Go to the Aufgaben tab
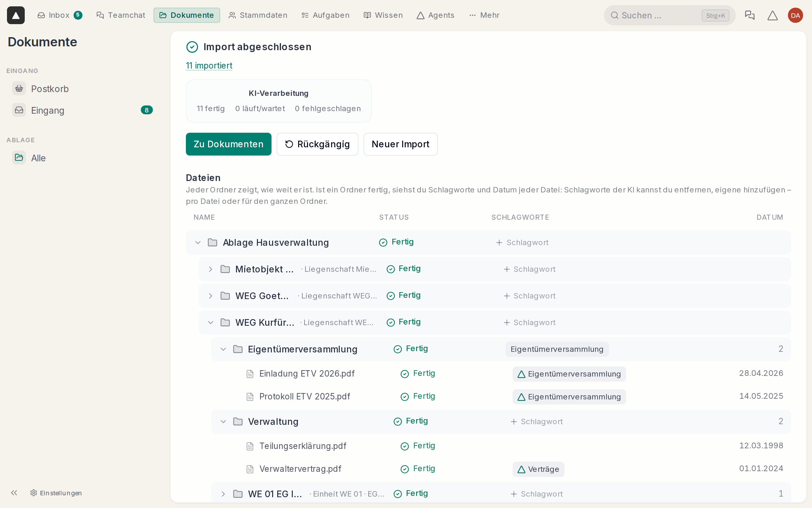 325,15
